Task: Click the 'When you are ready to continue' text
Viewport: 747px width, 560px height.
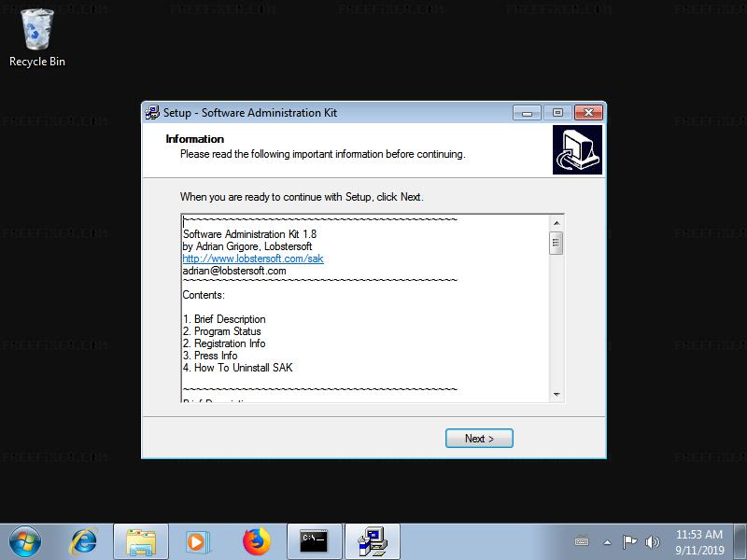Action: (x=302, y=197)
